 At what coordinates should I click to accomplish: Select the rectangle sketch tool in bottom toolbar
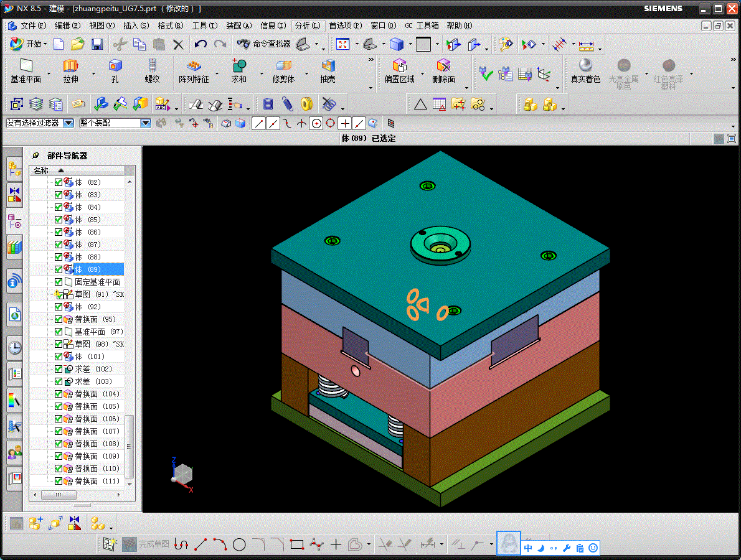(297, 544)
